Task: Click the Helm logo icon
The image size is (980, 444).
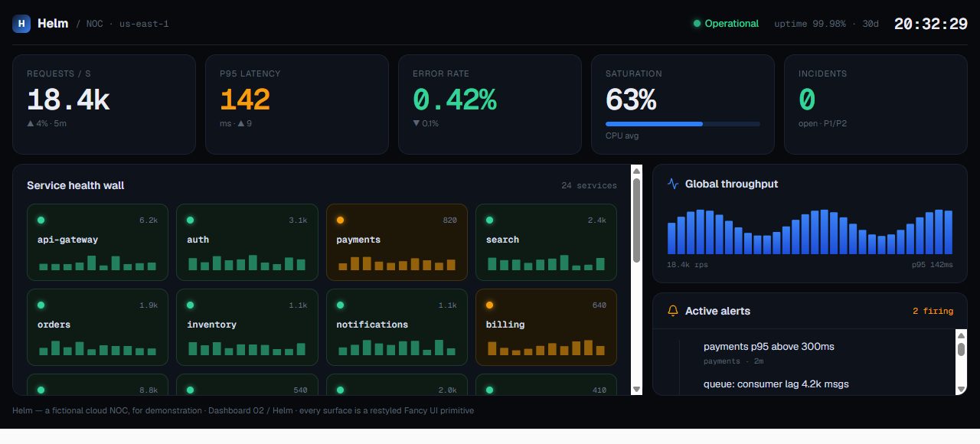Action: (21, 24)
